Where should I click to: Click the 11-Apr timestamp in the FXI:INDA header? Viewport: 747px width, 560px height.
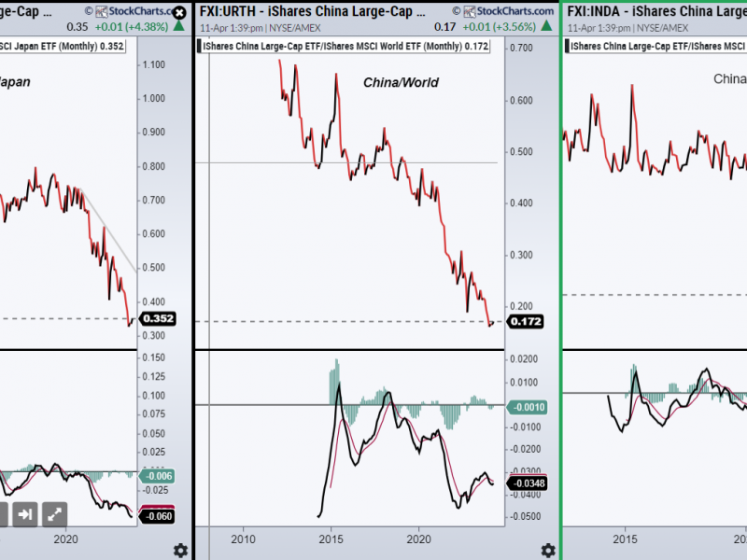(627, 28)
